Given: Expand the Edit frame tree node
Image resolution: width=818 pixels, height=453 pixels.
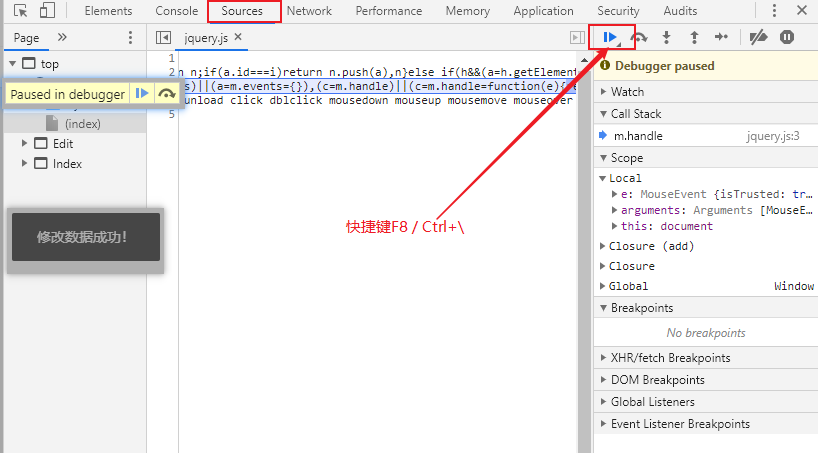Looking at the screenshot, I should coord(24,144).
